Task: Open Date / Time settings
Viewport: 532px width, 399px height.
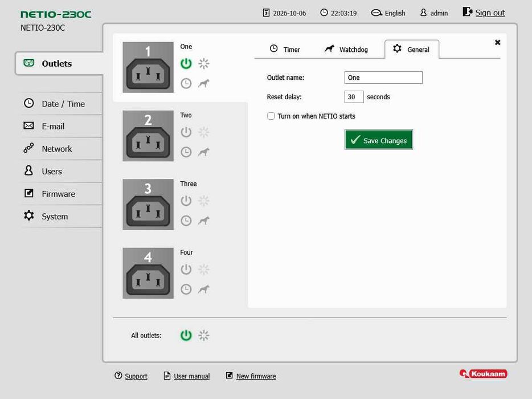Action: click(62, 104)
